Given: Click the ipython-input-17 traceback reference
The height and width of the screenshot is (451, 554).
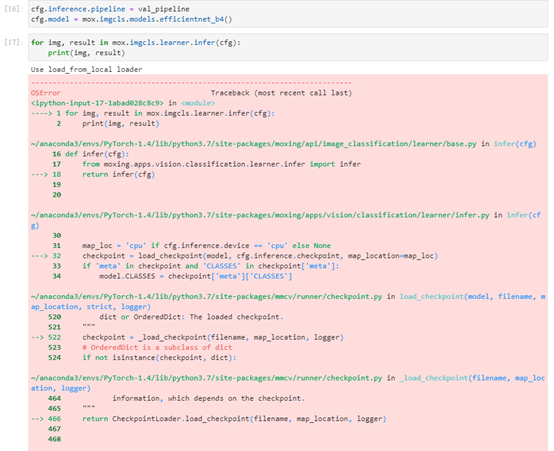Looking at the screenshot, I should [97, 103].
